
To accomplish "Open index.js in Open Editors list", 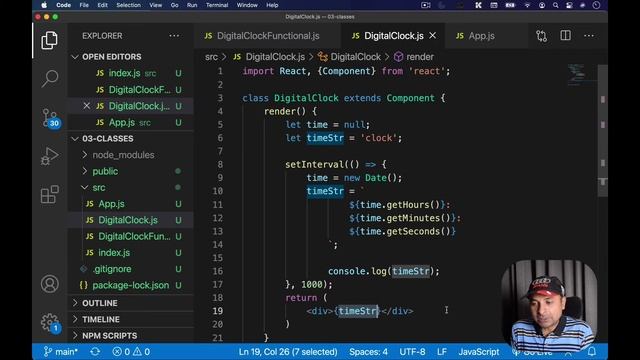I will click(124, 73).
